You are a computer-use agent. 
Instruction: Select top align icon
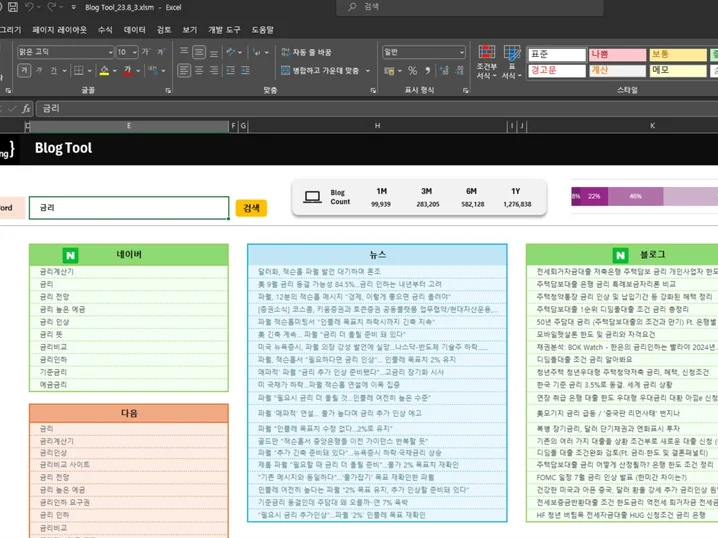click(x=184, y=52)
